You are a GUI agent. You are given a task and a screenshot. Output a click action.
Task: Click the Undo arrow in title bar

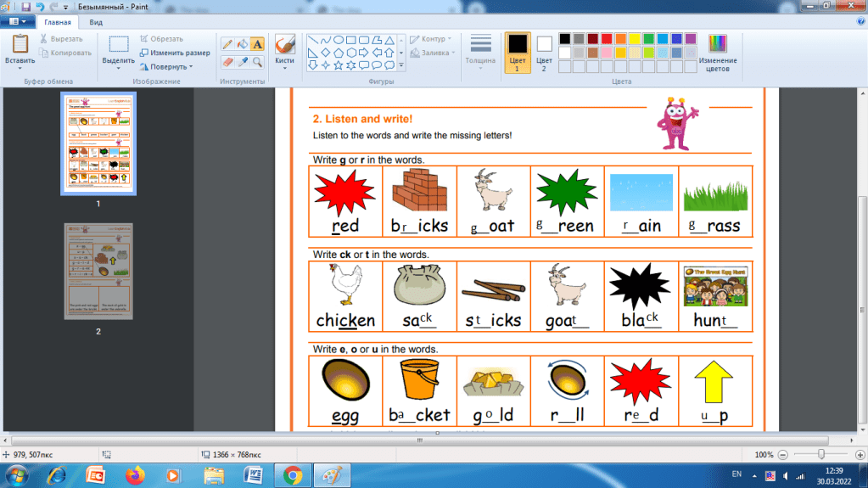tap(40, 7)
